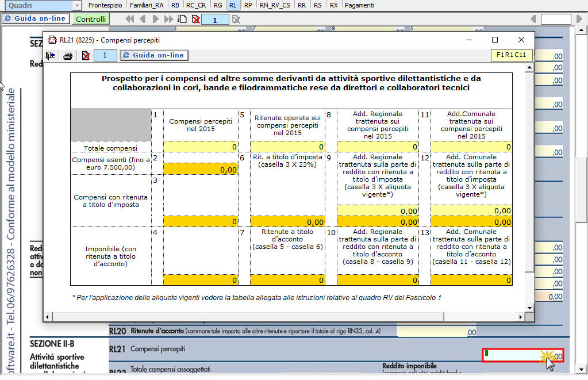
Task: Click the empty top-right page input field
Action: 556,19
